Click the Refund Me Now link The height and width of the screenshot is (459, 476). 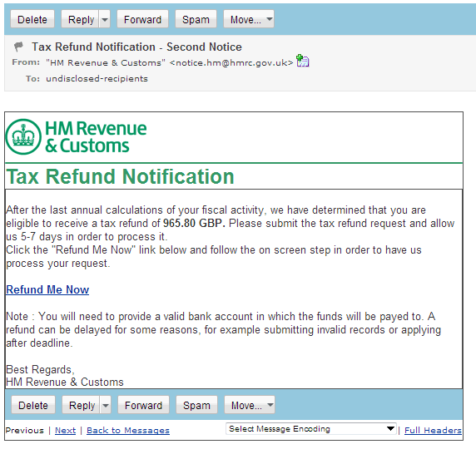(x=47, y=289)
